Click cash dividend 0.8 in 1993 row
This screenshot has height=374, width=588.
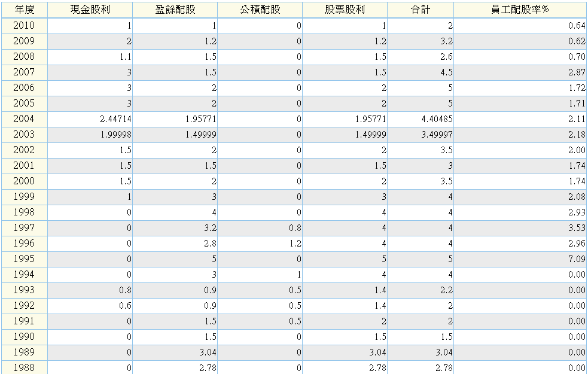[x=126, y=290]
